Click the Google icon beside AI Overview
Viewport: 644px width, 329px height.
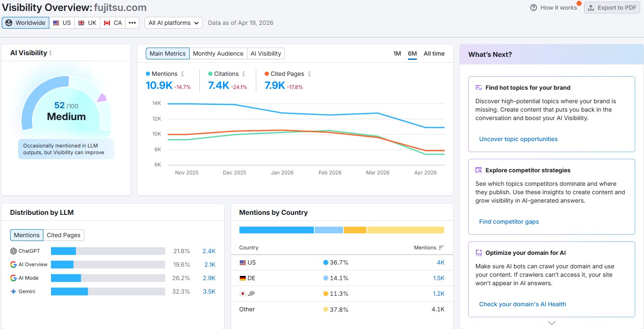(x=13, y=265)
